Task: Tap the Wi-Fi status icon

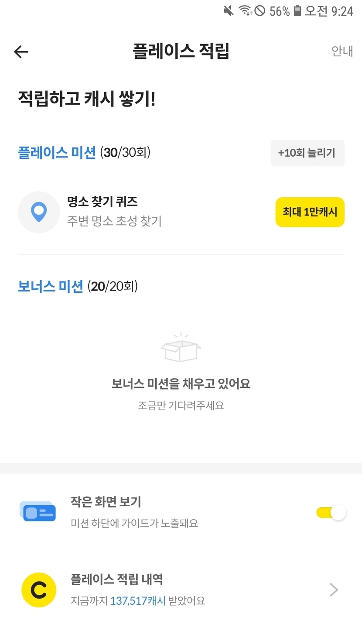Action: pyautogui.click(x=245, y=10)
